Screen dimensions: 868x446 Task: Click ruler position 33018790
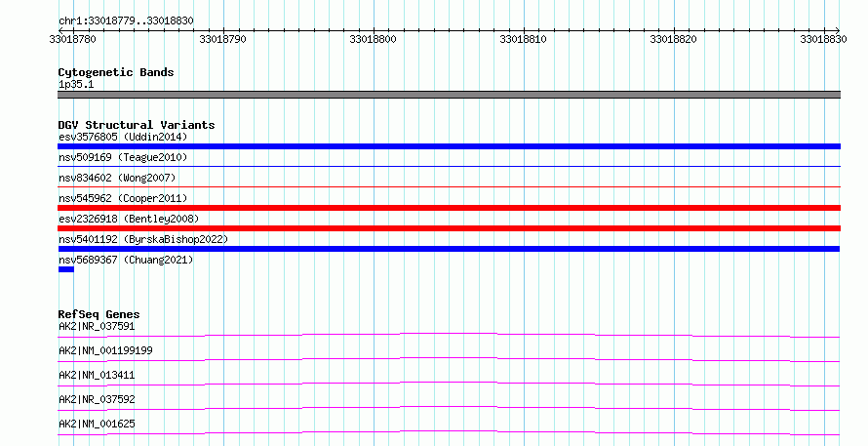[222, 39]
